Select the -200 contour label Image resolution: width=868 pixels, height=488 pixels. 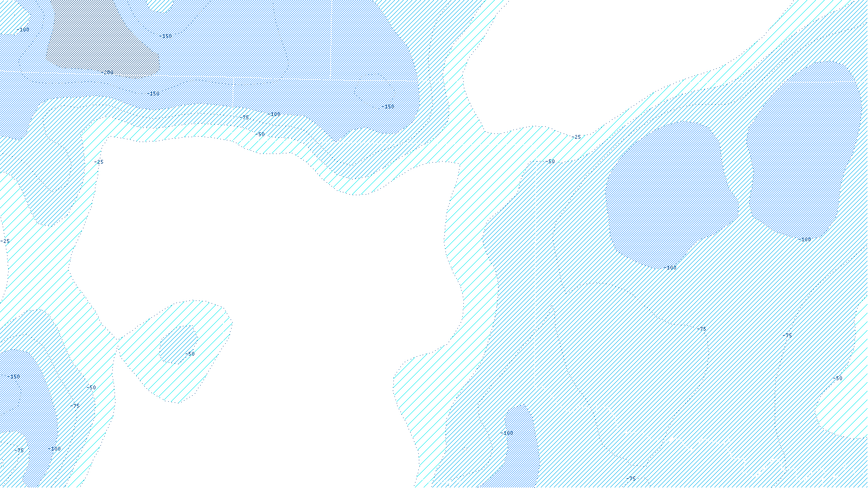107,72
